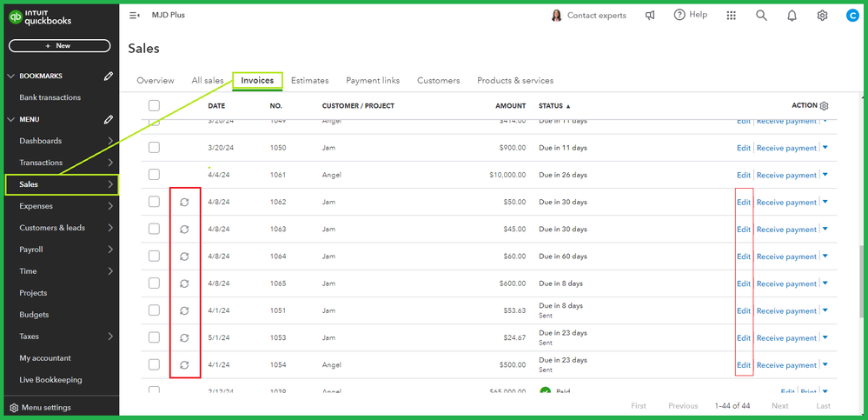Click recurring icon for invoice 1054
This screenshot has width=868, height=420.
pos(184,365)
